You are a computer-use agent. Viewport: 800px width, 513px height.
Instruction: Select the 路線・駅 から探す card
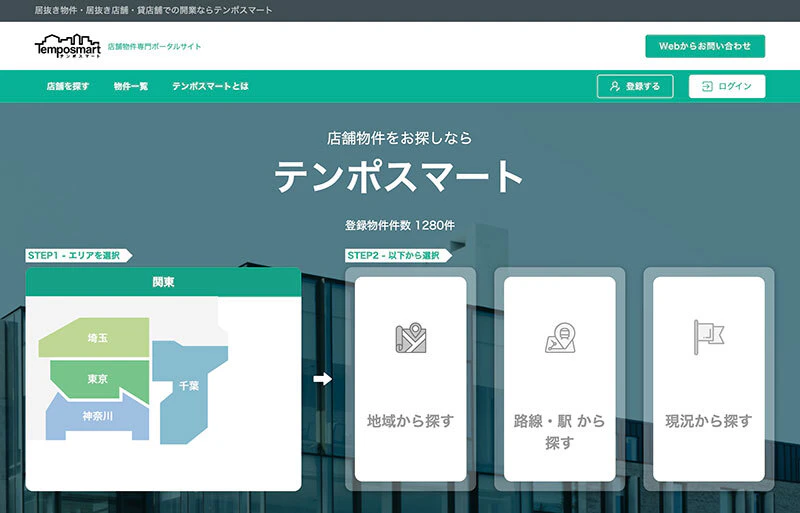pos(560,379)
